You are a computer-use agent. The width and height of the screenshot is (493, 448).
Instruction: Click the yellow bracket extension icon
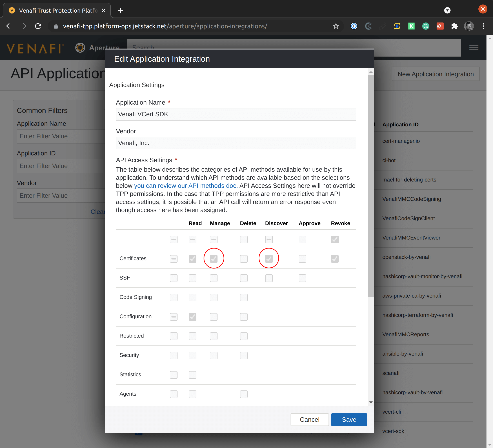click(397, 26)
